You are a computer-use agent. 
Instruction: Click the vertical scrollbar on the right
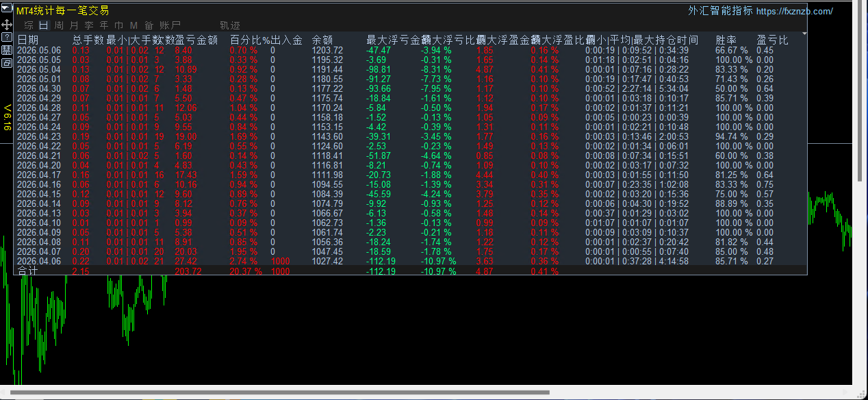click(860, 92)
